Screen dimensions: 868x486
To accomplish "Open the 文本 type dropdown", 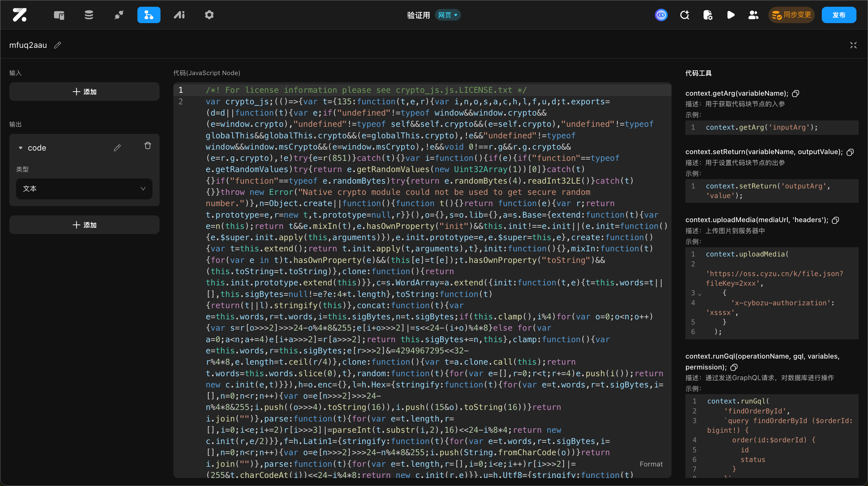I will click(84, 188).
